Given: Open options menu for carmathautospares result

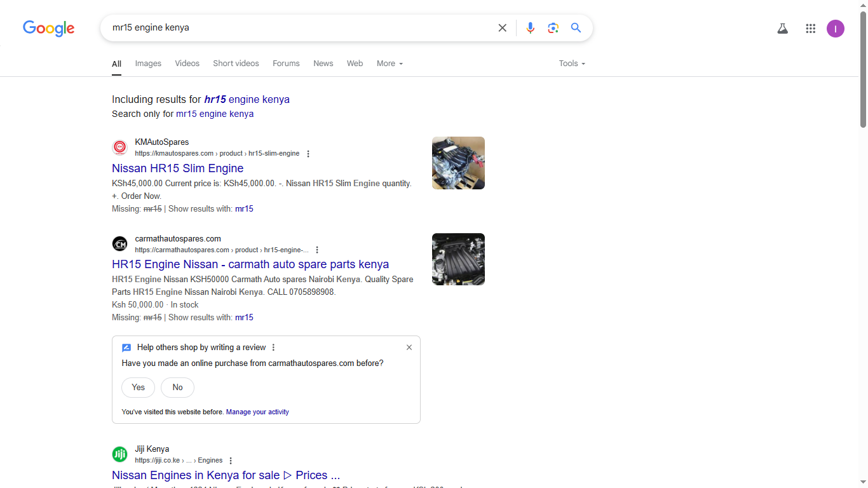Looking at the screenshot, I should tap(317, 250).
